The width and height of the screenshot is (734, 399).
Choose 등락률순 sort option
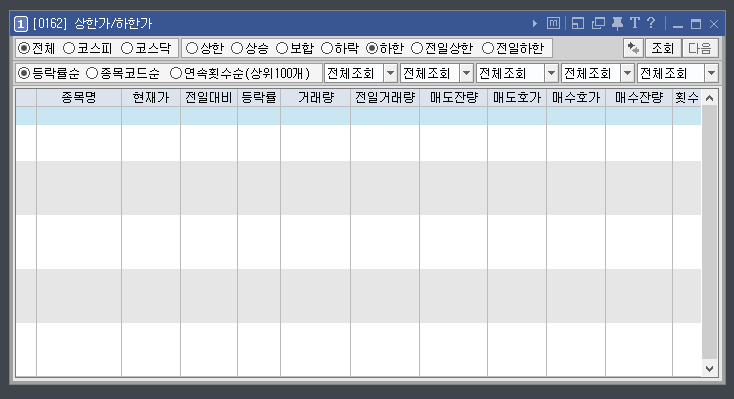[x=24, y=73]
